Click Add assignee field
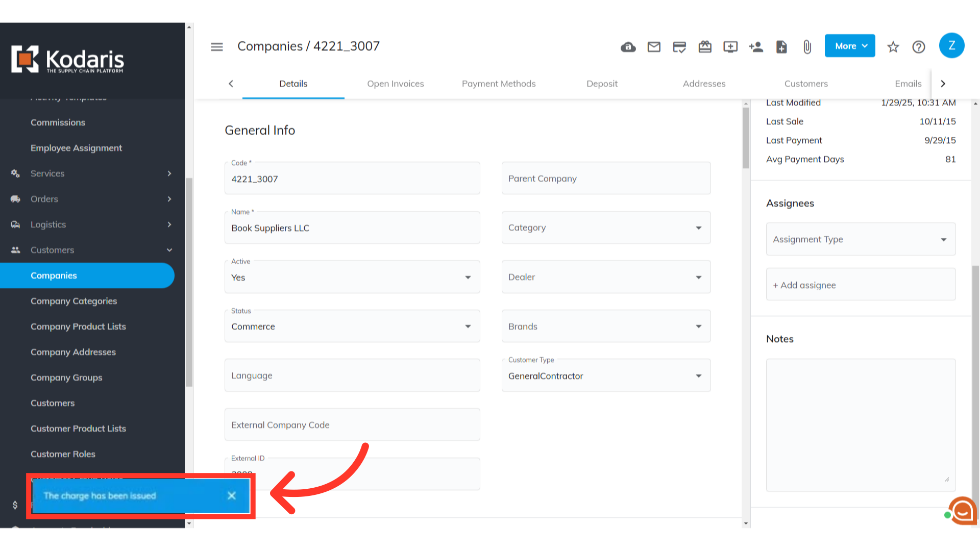This screenshot has height=551, width=980. (x=861, y=285)
